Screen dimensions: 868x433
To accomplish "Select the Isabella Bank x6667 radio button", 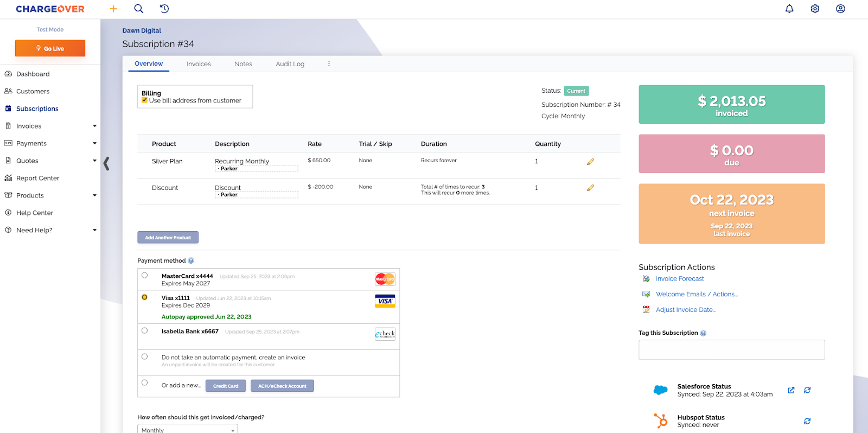I will tap(144, 330).
